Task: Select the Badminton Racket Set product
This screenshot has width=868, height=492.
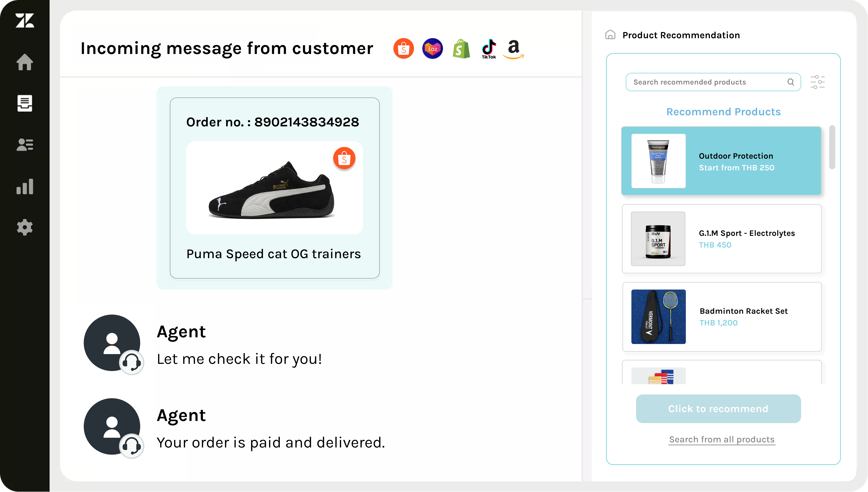Action: pos(721,317)
